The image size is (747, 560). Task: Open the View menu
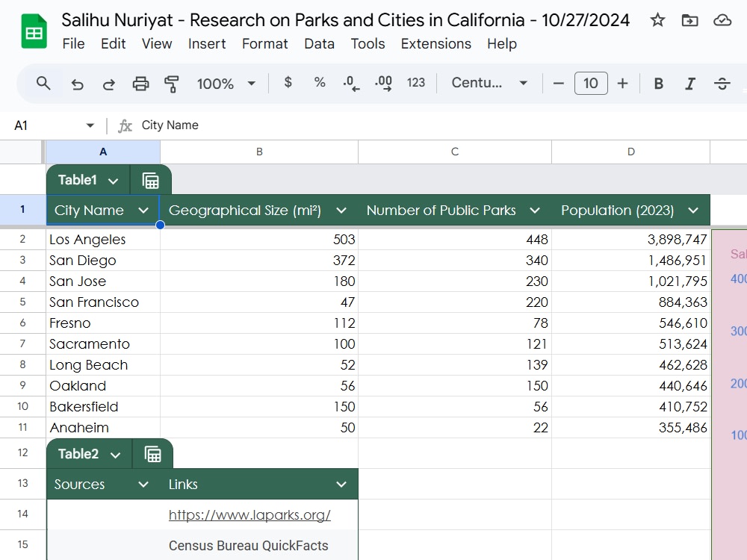[157, 44]
